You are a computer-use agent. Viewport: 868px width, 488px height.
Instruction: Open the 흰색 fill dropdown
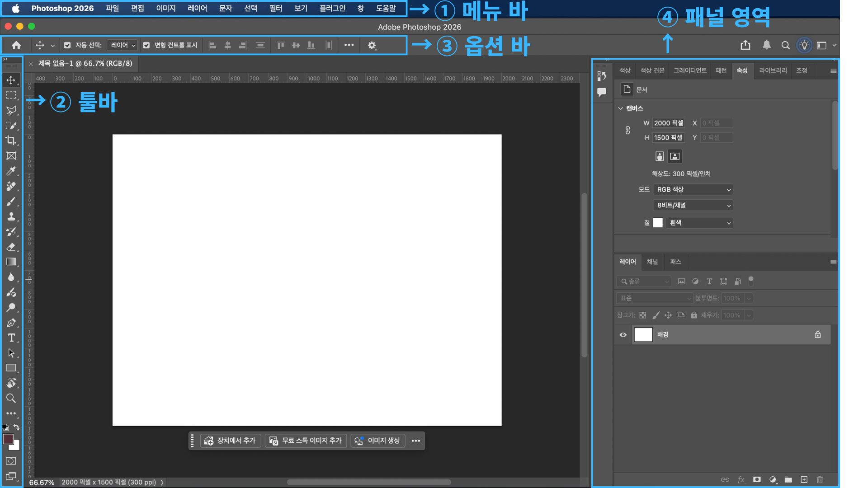(x=699, y=223)
